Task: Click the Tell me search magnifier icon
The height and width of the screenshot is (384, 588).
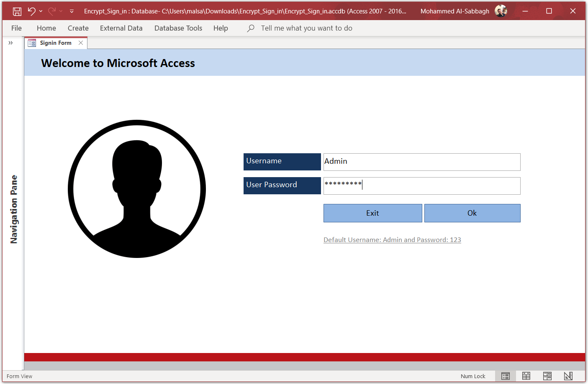Action: point(251,28)
